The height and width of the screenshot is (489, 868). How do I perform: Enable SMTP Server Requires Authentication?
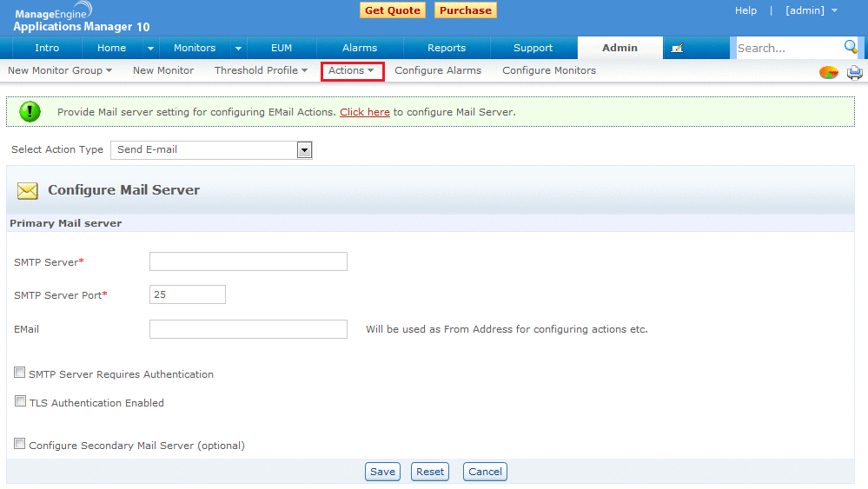click(19, 373)
